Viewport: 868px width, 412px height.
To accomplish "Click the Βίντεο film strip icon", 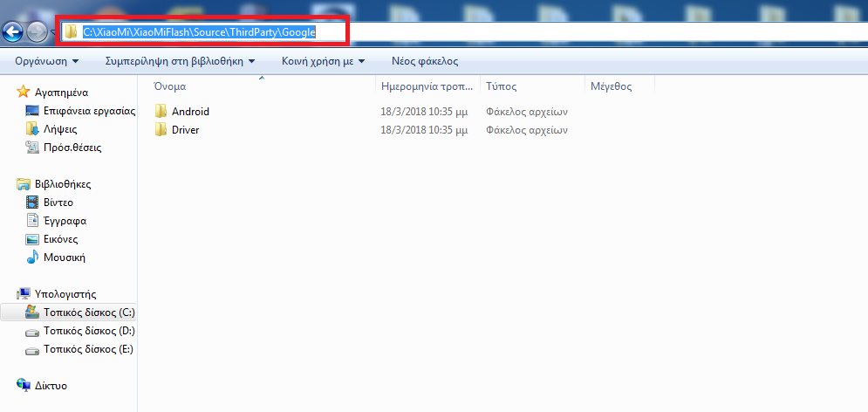I will (32, 202).
